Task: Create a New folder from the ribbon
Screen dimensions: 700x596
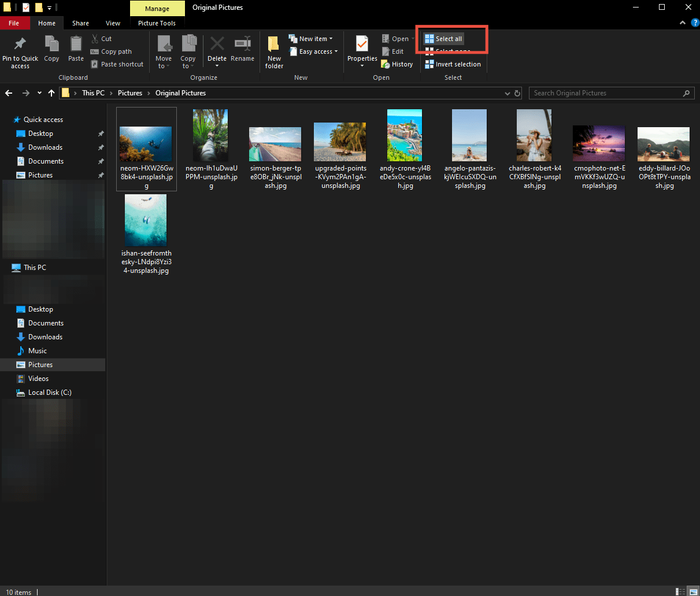Action: 274,46
